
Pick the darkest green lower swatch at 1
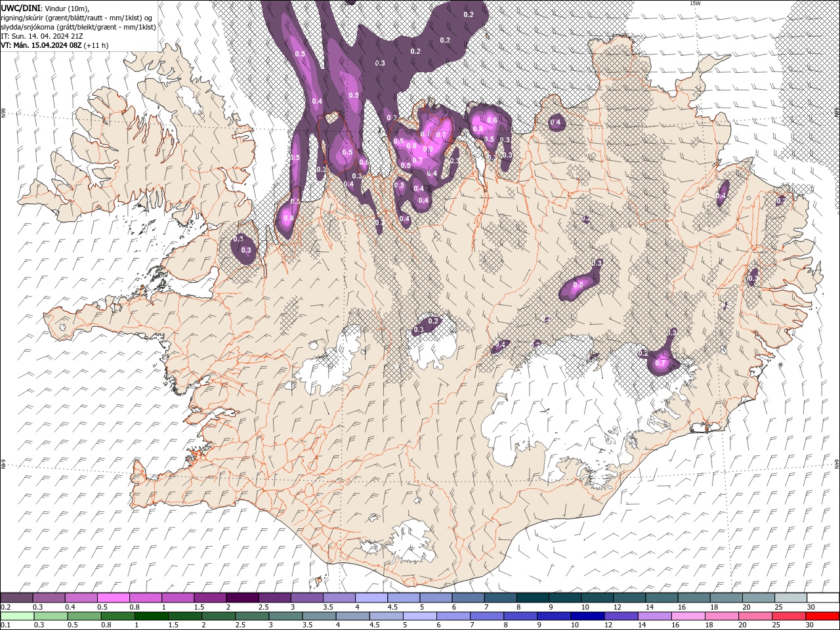(x=151, y=616)
